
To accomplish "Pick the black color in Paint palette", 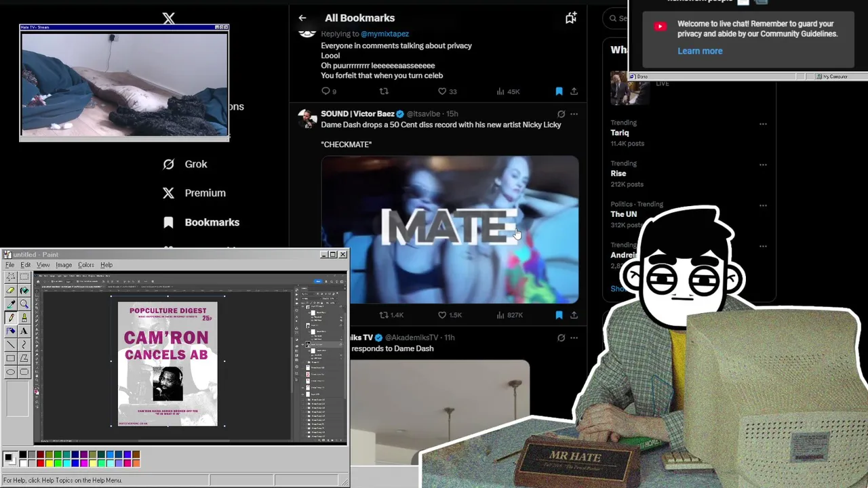I will tap(22, 455).
